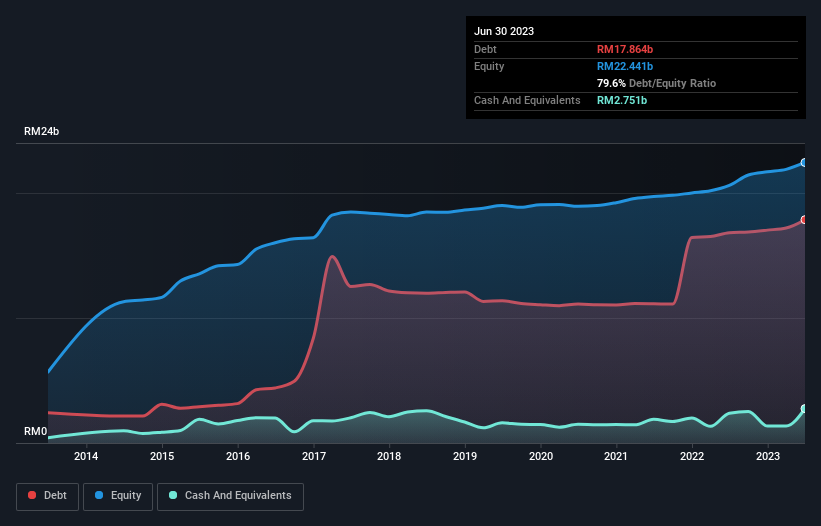This screenshot has height=526, width=821.
Task: Toggle the Cash And Equivalents legend button
Action: pyautogui.click(x=230, y=496)
